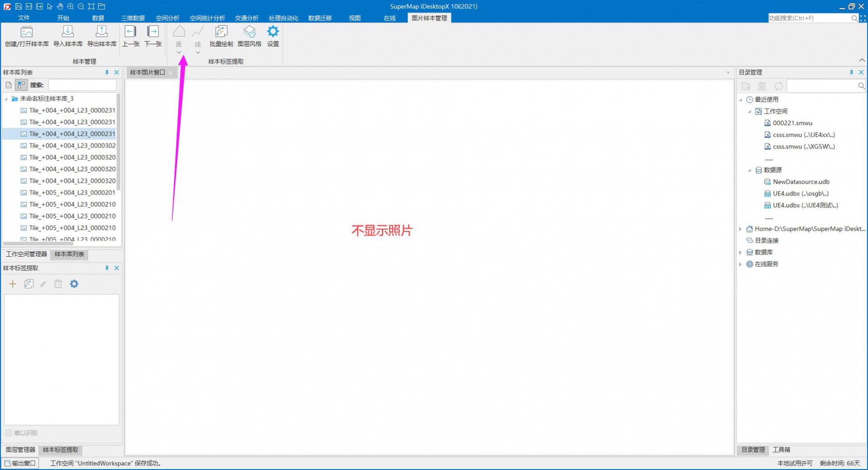Click the 搜索 input in 样本库列表
Image resolution: width=868 pixels, height=470 pixels.
click(83, 85)
